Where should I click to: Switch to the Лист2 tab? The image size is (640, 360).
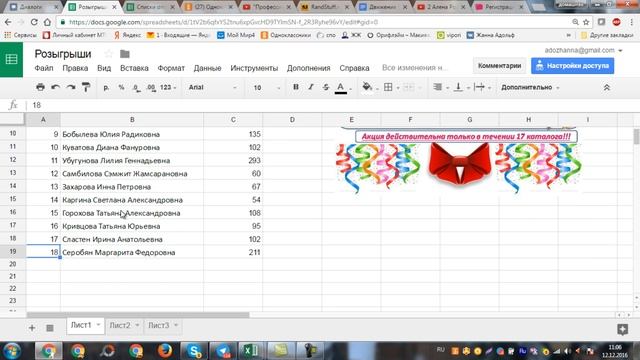120,325
